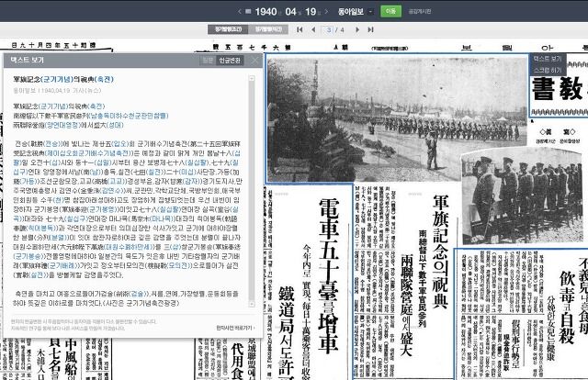The image size is (588, 380).
Task: Click the year 1940 in the date bar
Action: [266, 12]
